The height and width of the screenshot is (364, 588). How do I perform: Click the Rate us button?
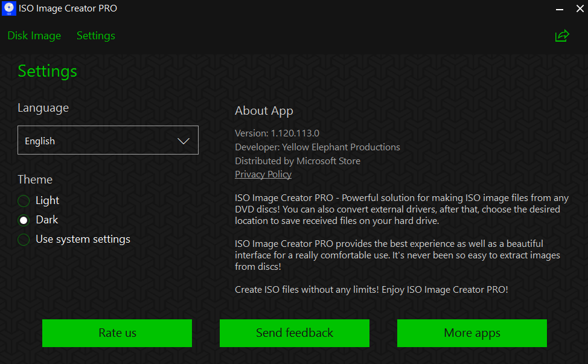[117, 333]
